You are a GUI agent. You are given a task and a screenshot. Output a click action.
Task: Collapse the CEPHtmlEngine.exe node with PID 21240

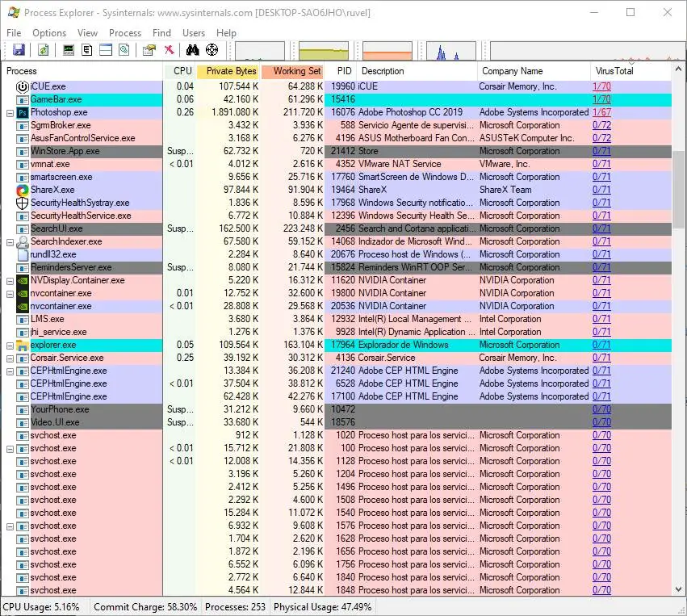[x=10, y=371]
